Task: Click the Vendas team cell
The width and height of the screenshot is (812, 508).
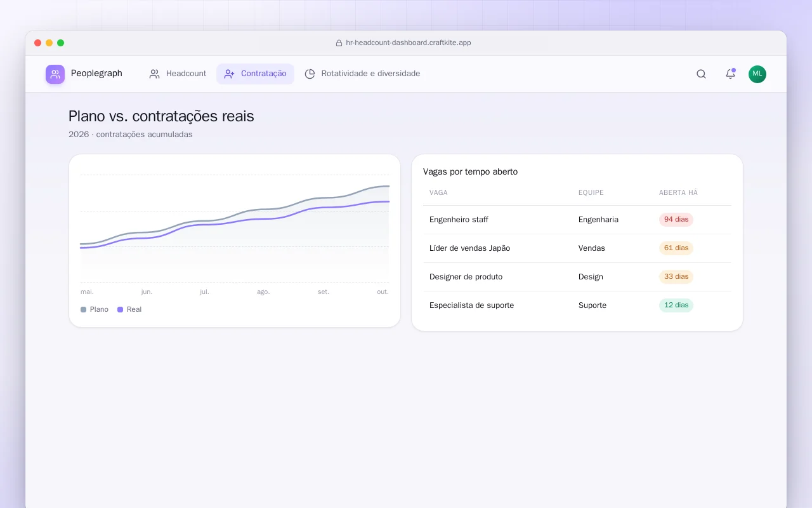Action: [592, 248]
